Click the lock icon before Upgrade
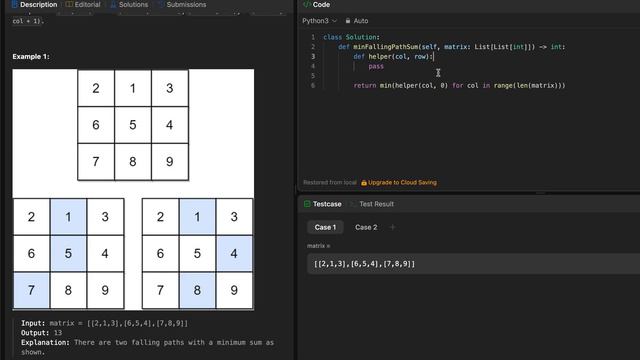 click(364, 182)
